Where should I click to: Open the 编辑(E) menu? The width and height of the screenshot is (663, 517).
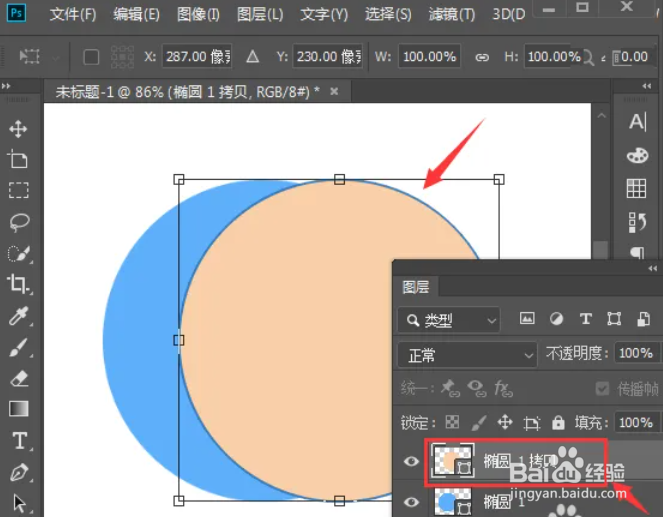136,14
